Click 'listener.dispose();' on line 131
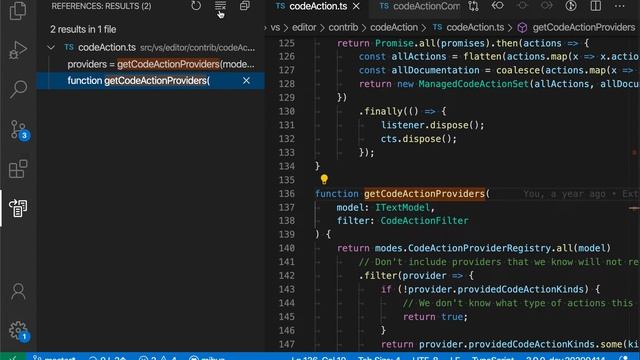640x360 pixels. pos(433,125)
